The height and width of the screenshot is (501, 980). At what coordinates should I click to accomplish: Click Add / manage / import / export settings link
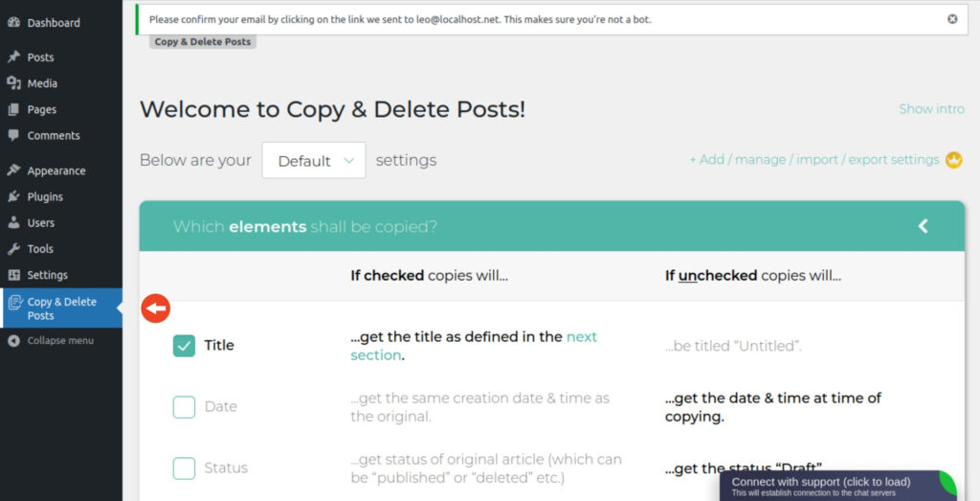click(x=813, y=160)
